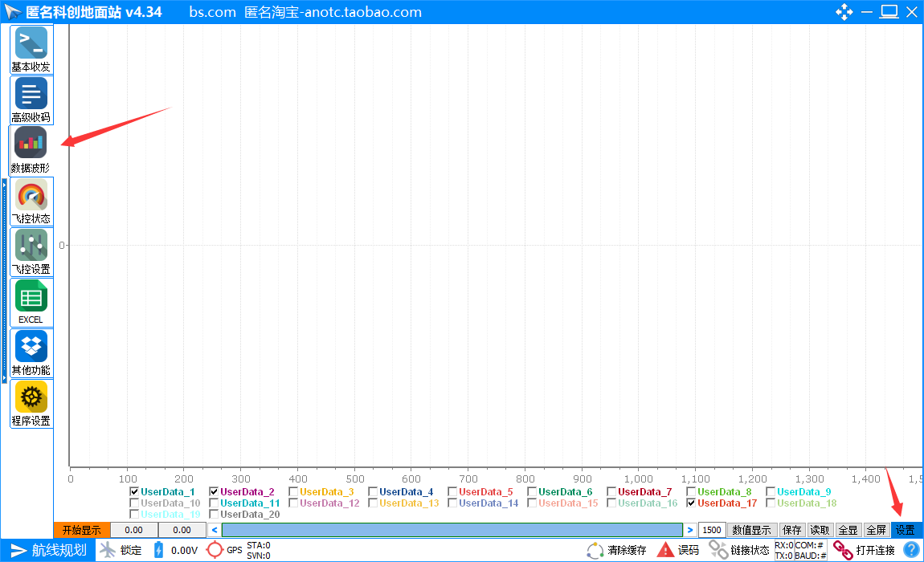Click the 0.00V voltage readout
Image resolution: width=924 pixels, height=562 pixels.
pyautogui.click(x=185, y=550)
